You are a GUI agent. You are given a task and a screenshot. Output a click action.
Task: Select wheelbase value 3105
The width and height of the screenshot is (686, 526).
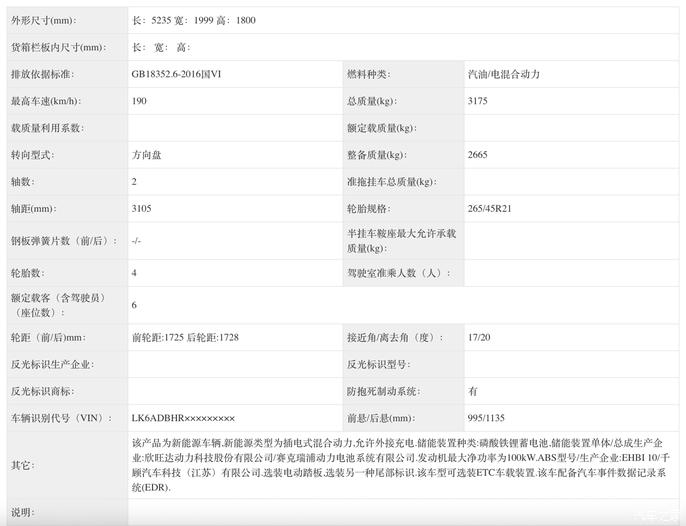pyautogui.click(x=141, y=209)
